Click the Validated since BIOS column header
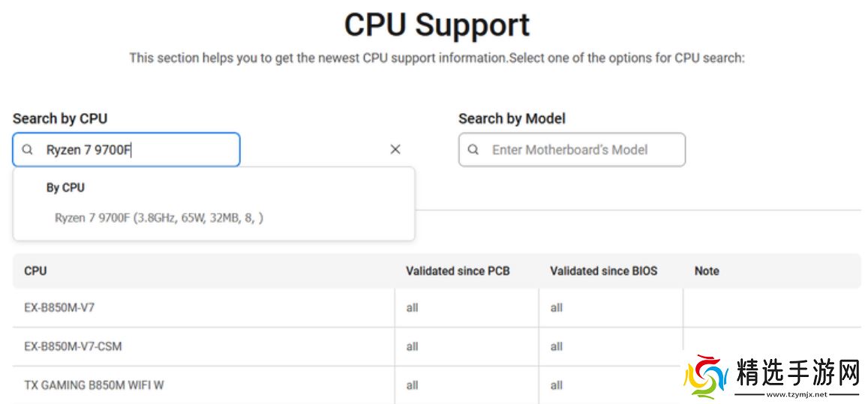868x404 pixels. [x=603, y=271]
